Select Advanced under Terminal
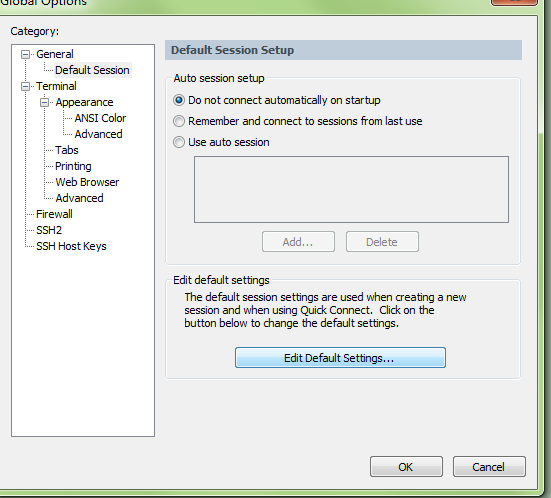Image resolution: width=551 pixels, height=498 pixels. pos(79,198)
